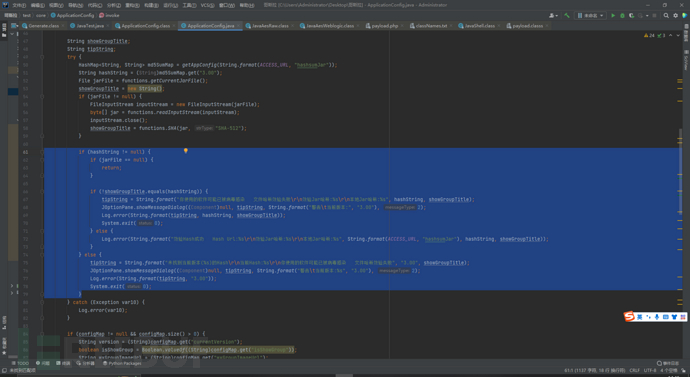Collapse the if (configMap != null) fold marker

(42, 334)
